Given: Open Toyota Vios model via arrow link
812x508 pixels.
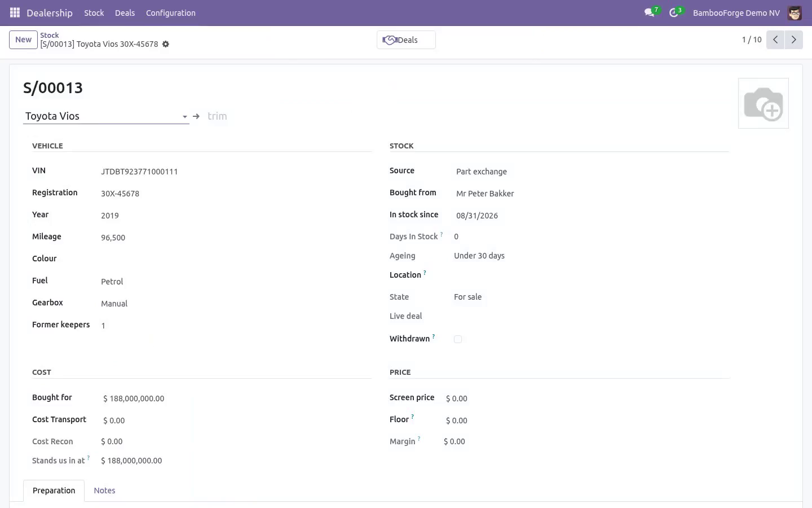Looking at the screenshot, I should (196, 116).
